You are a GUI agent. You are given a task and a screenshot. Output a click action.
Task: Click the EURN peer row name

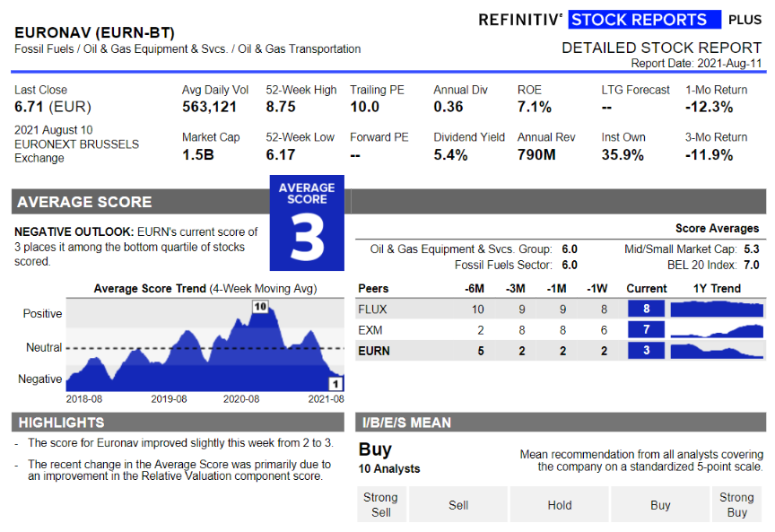pyautogui.click(x=374, y=351)
